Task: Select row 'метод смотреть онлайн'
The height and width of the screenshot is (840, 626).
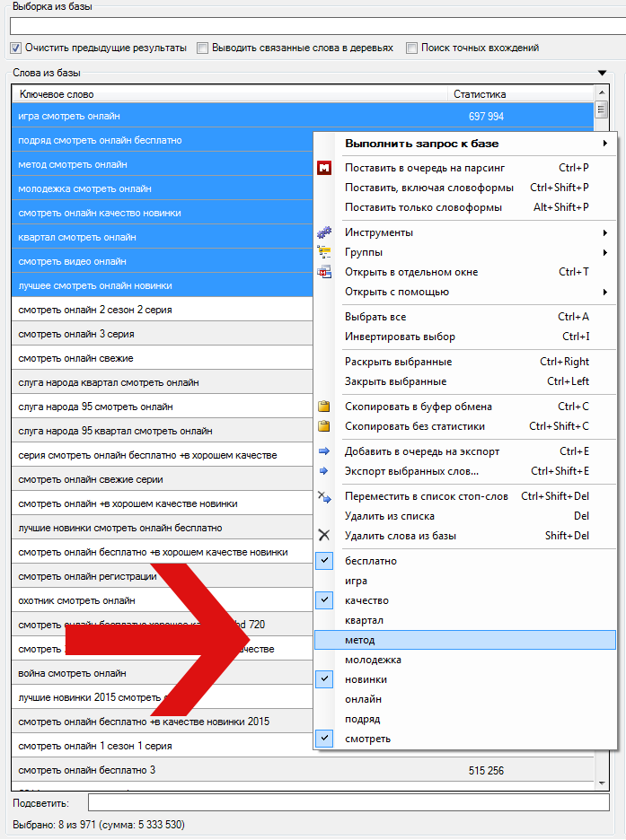Action: 163,164
